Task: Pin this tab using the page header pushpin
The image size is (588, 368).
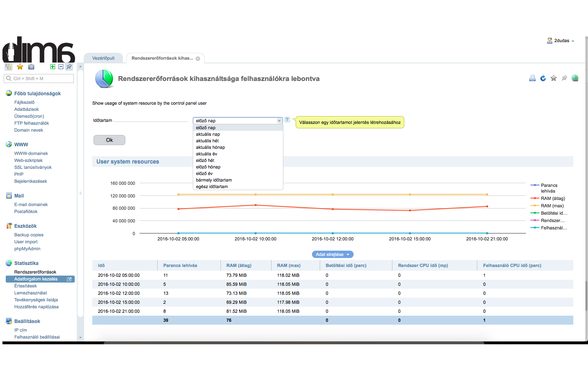Action: pos(564,78)
